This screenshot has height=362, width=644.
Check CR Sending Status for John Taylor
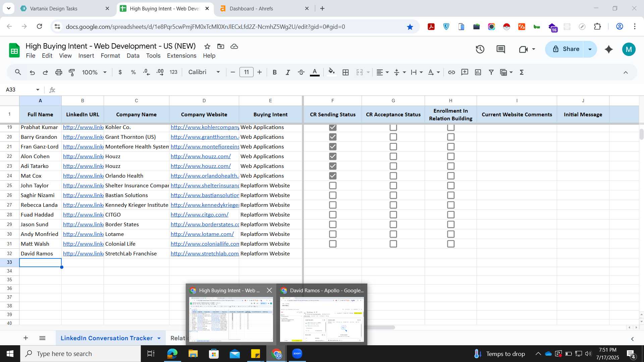pos(333,185)
